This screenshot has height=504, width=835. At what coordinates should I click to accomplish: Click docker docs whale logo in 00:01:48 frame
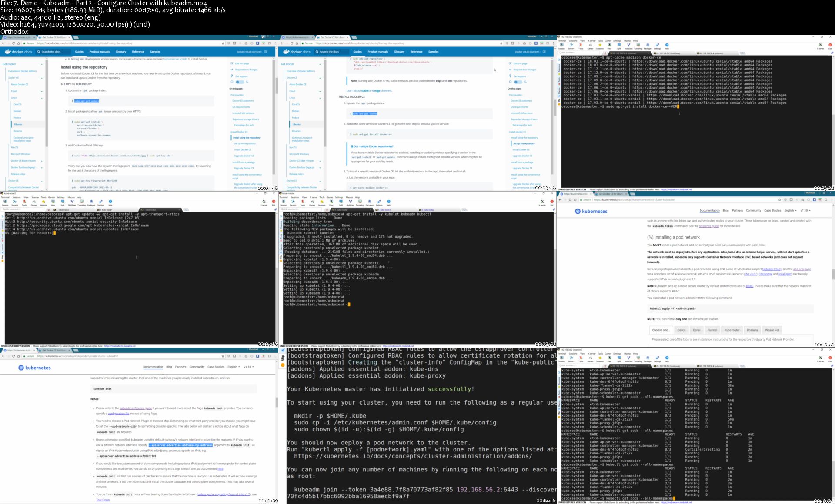click(18, 52)
